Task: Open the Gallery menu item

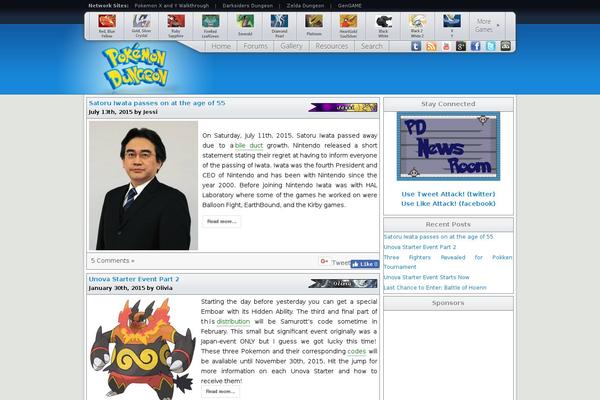Action: pyautogui.click(x=291, y=46)
